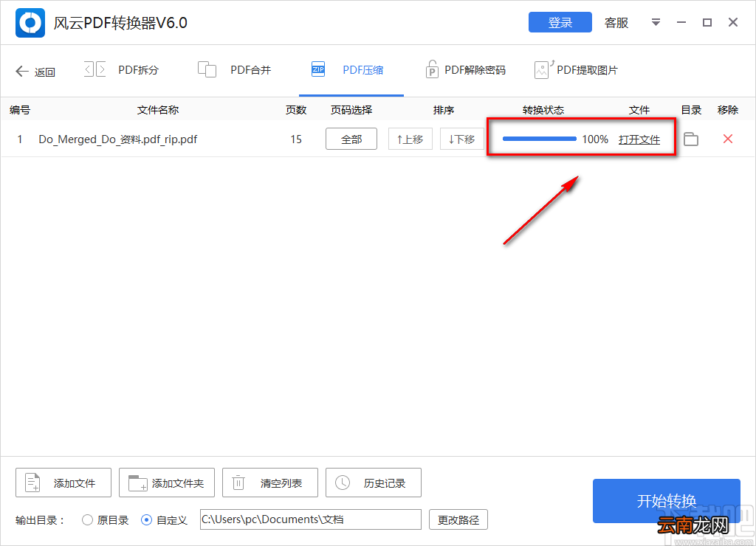Click the 100% progress percentage text

[595, 139]
